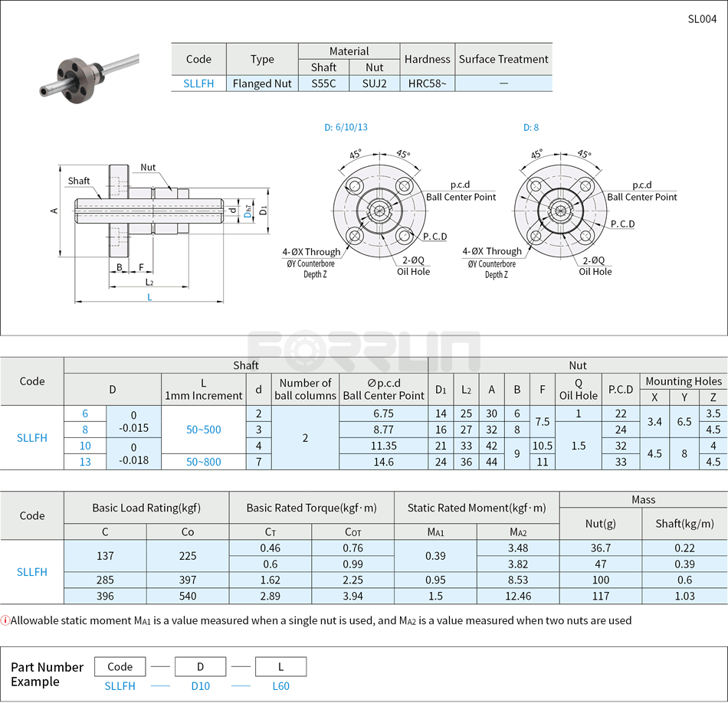The height and width of the screenshot is (703, 728).
Task: Click the 'Q Oil Hole' column header
Action: click(579, 389)
